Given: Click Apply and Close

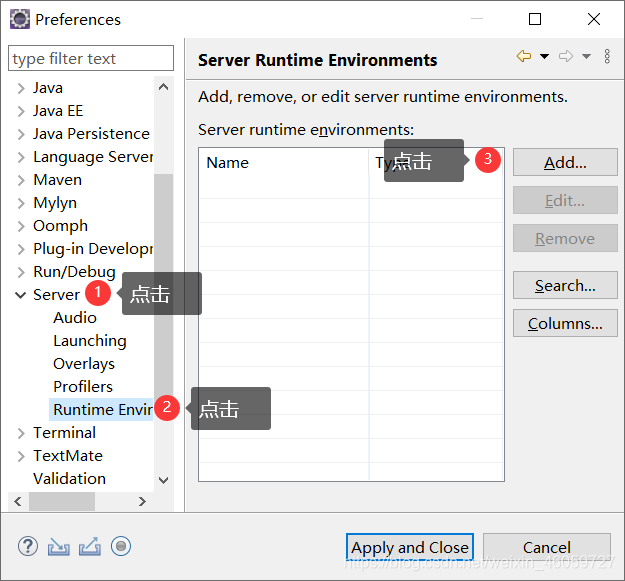Looking at the screenshot, I should [410, 547].
